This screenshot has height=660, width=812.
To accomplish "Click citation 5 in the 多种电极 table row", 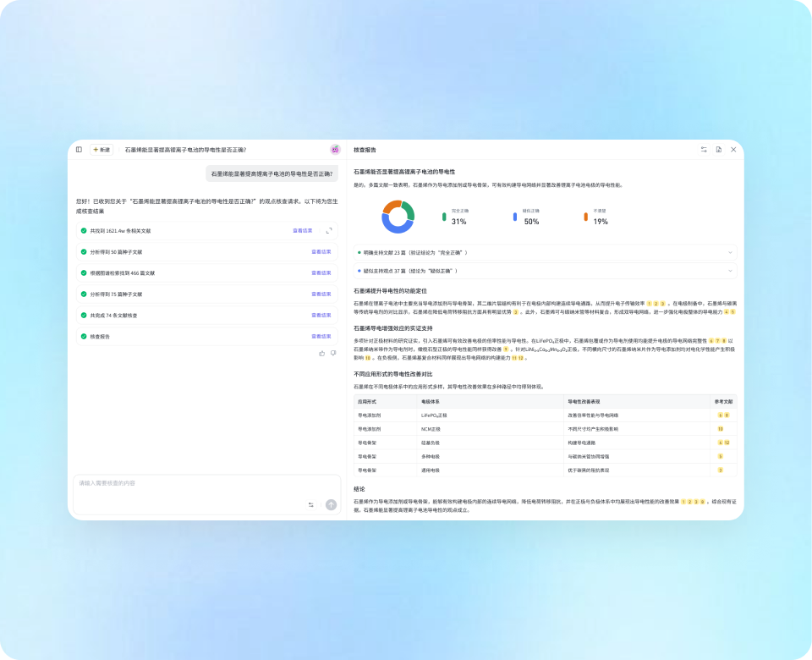I will pos(721,456).
